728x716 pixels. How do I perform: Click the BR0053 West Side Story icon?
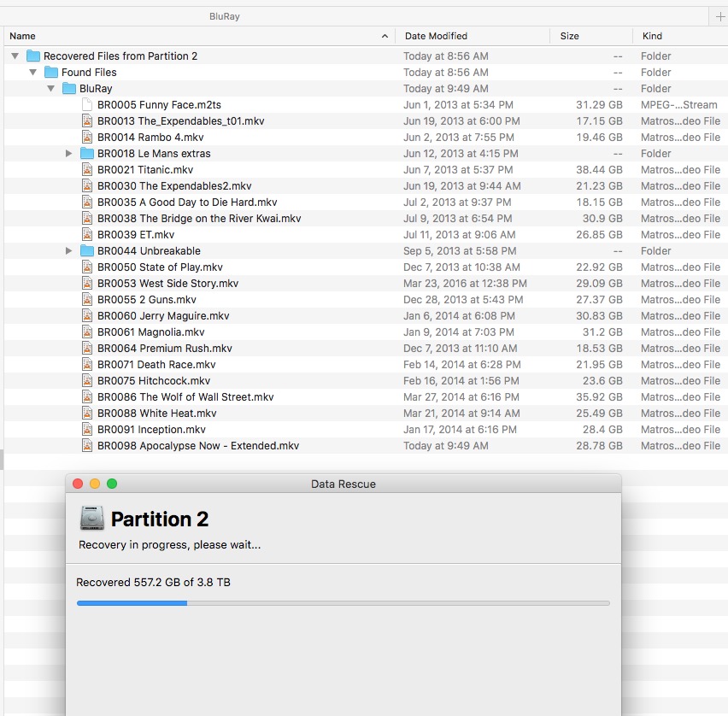tap(87, 284)
